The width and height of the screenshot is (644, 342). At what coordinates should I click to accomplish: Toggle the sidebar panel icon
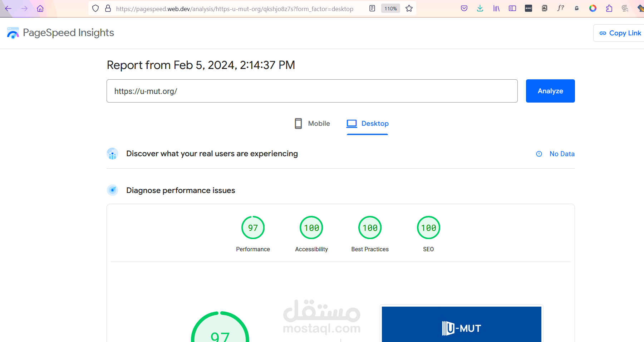[512, 9]
